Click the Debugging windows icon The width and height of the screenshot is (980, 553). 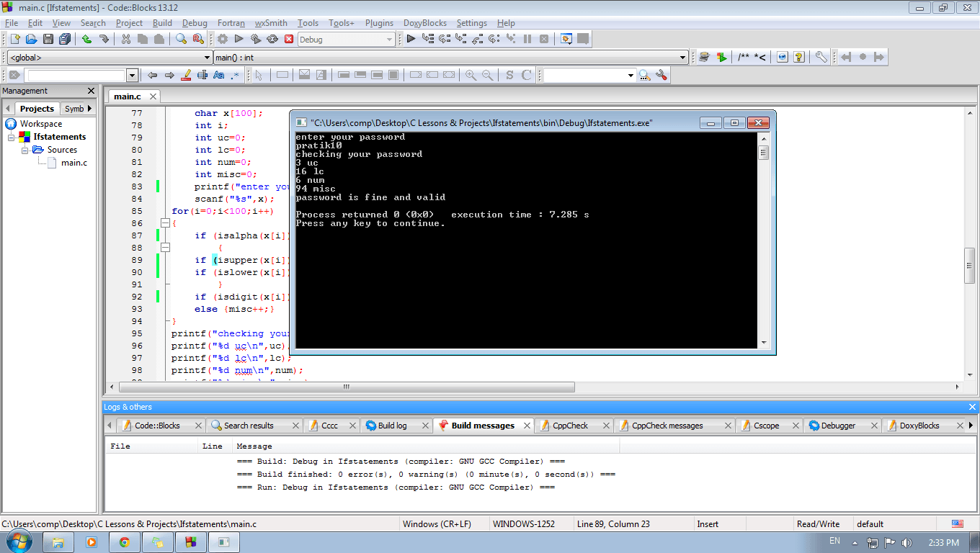(566, 39)
